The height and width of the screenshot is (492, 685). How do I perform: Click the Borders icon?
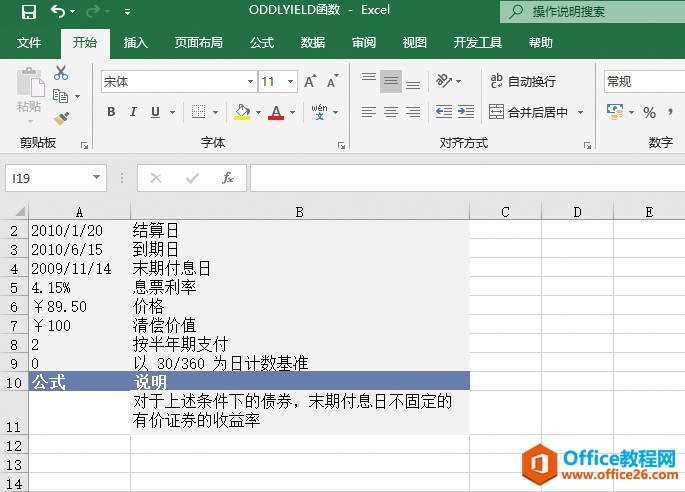198,112
